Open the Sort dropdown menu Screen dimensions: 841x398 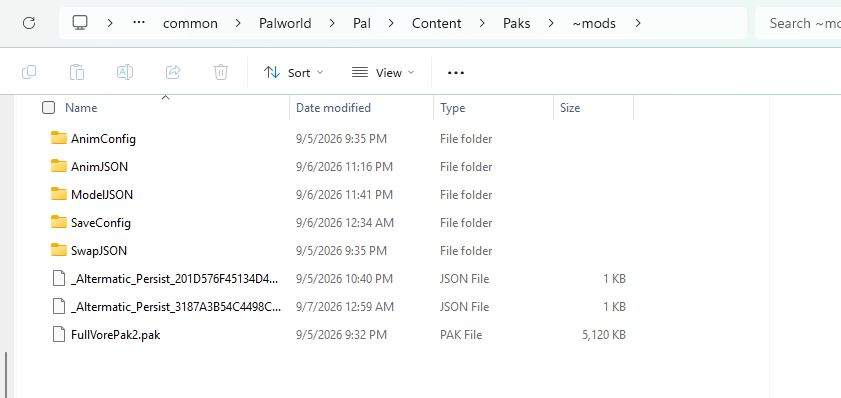[x=294, y=72]
